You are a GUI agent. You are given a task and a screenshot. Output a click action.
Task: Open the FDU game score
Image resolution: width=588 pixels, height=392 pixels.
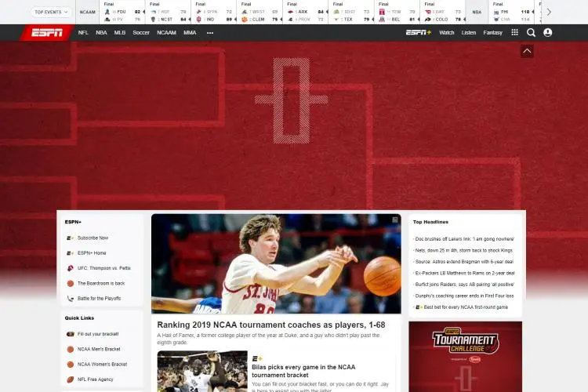click(x=122, y=12)
